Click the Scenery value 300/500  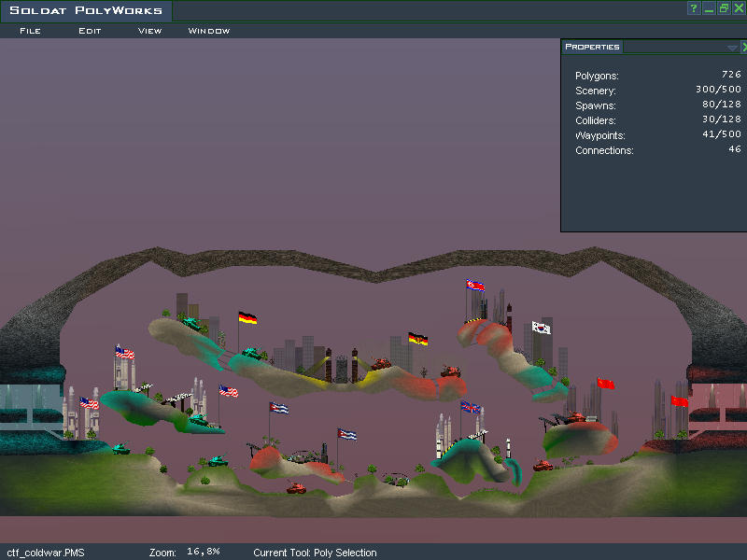pyautogui.click(x=717, y=91)
